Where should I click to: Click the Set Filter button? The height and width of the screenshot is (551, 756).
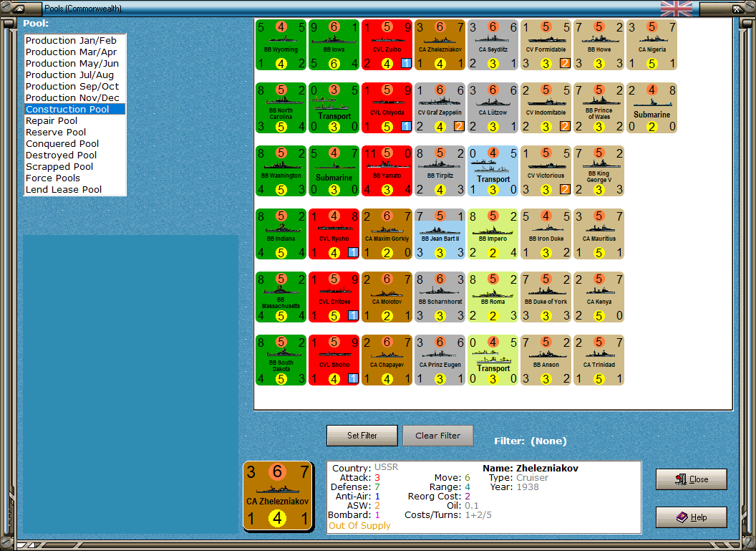coord(362,436)
